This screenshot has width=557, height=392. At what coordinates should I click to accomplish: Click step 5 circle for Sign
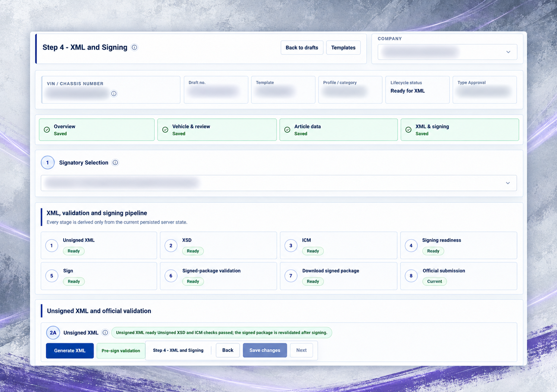coord(52,276)
